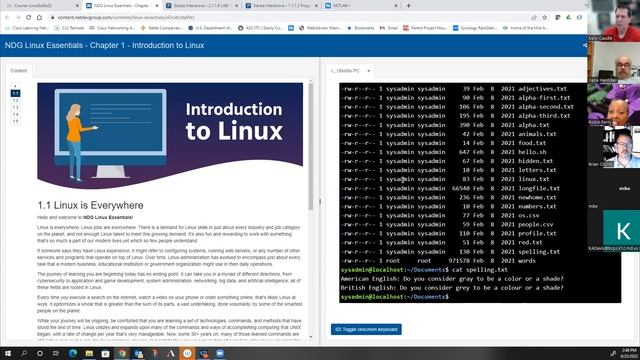Switch to the Edube Interactive 2.1.1.8 LAB tab

pyautogui.click(x=202, y=6)
